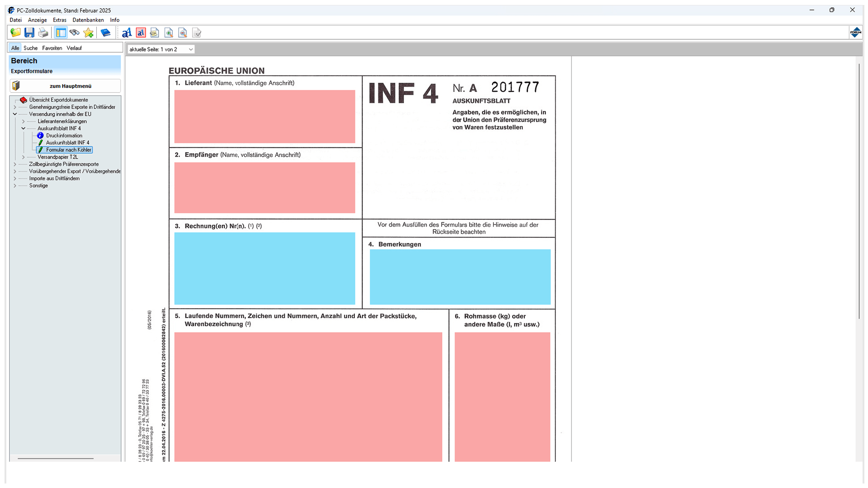Viewport: 868px width, 488px height.
Task: Click the Bemerkungen blue input field
Action: [x=460, y=277]
